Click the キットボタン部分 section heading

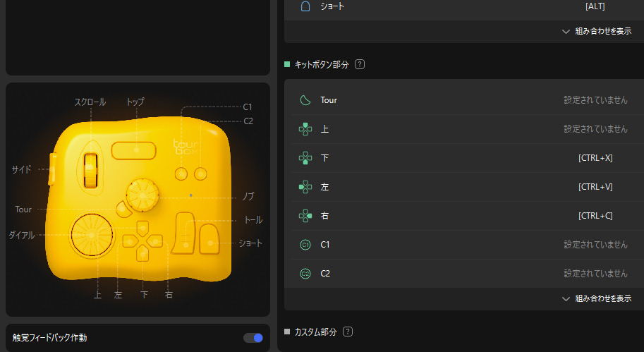point(322,64)
